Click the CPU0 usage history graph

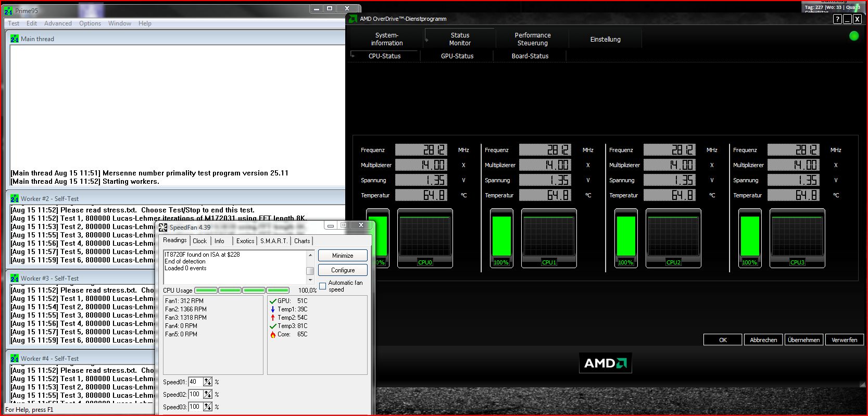coord(425,238)
